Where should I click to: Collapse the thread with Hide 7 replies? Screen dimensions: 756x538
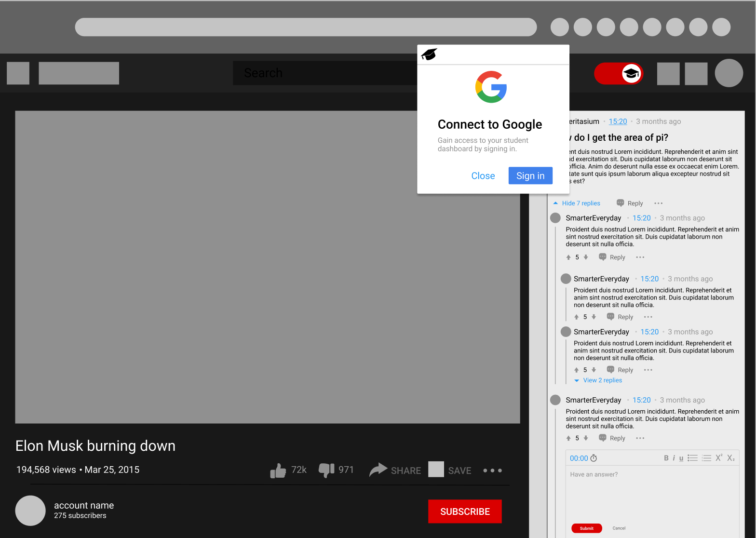[x=577, y=203]
